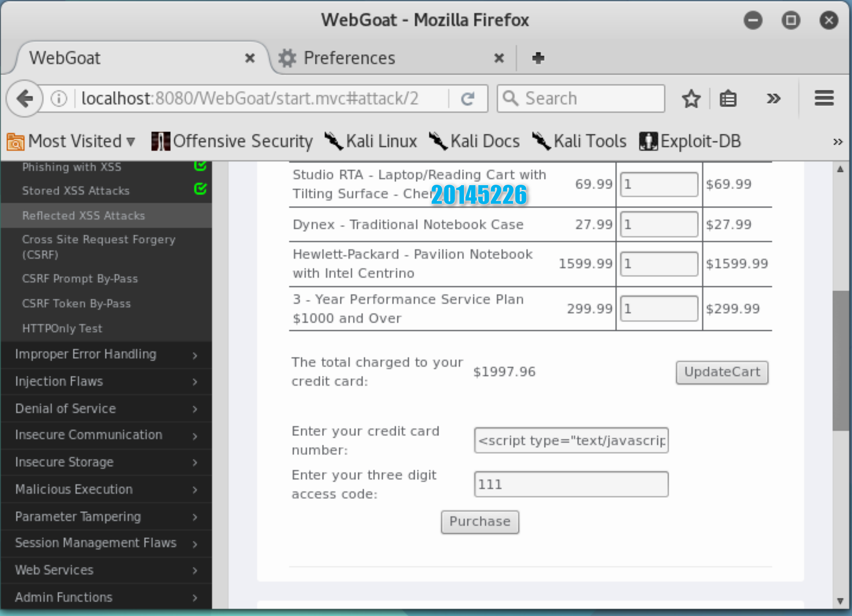This screenshot has height=616, width=852.
Task: Expand Injection Flaws category
Action: pyautogui.click(x=106, y=381)
